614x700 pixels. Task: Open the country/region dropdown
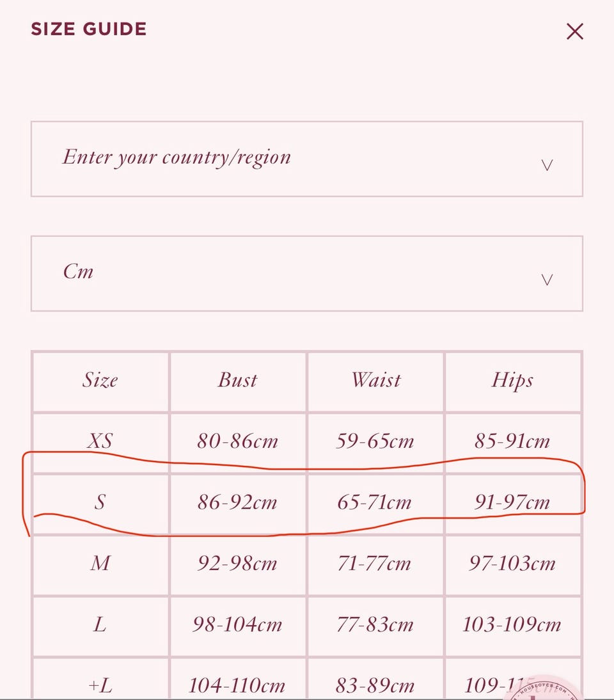pyautogui.click(x=307, y=159)
